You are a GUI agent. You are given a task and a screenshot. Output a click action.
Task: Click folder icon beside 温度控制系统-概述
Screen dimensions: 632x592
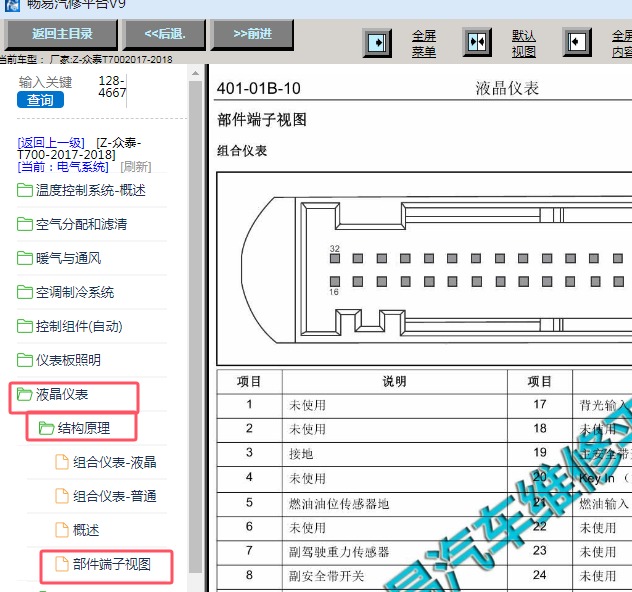coord(25,190)
